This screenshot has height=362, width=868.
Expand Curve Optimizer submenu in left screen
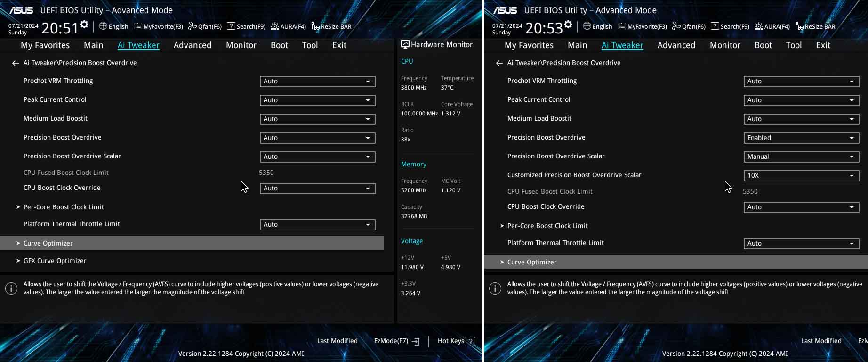[192, 243]
